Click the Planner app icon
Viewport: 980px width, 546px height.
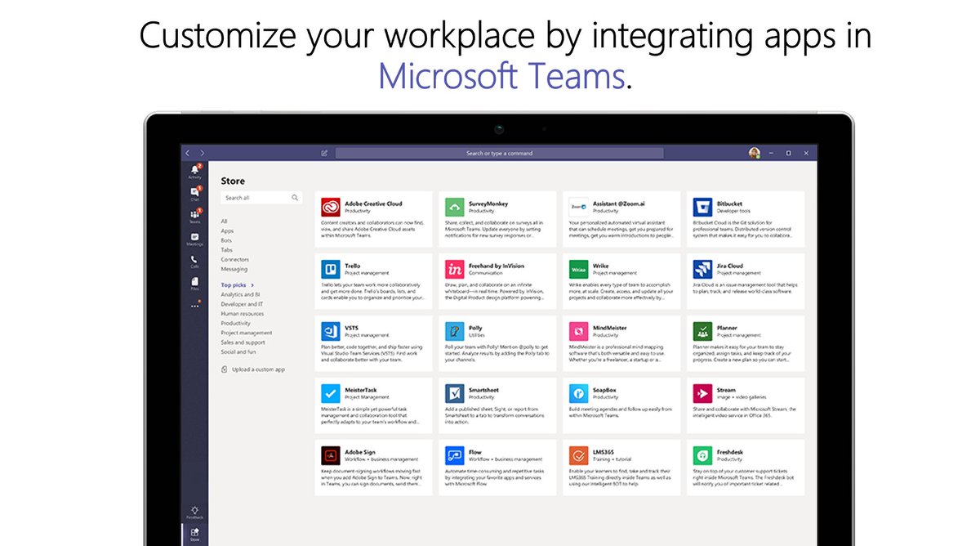point(702,331)
